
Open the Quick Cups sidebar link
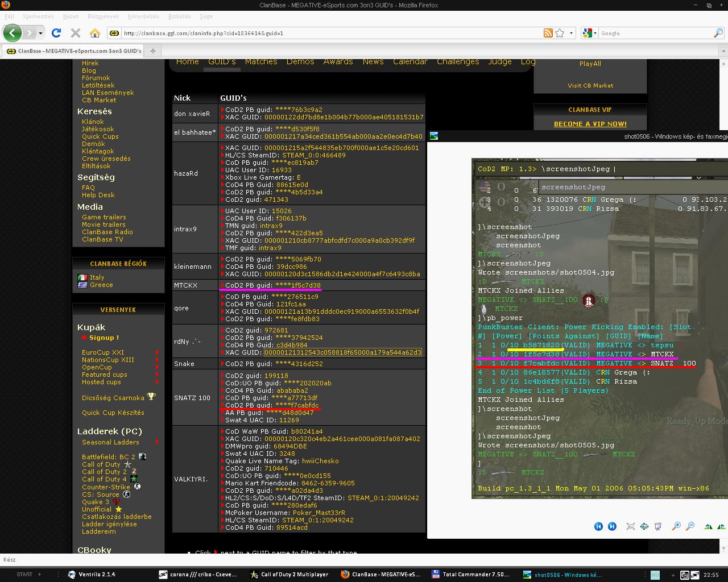(100, 136)
